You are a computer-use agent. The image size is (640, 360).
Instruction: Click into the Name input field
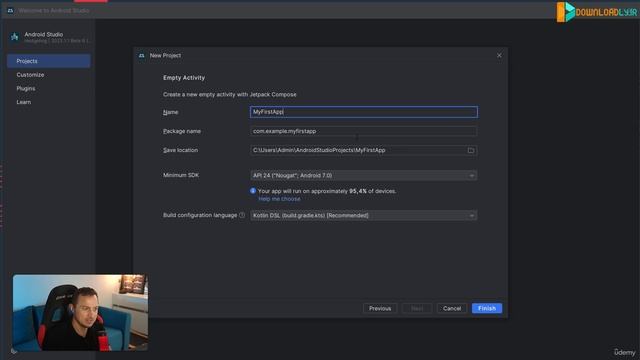pyautogui.click(x=363, y=112)
